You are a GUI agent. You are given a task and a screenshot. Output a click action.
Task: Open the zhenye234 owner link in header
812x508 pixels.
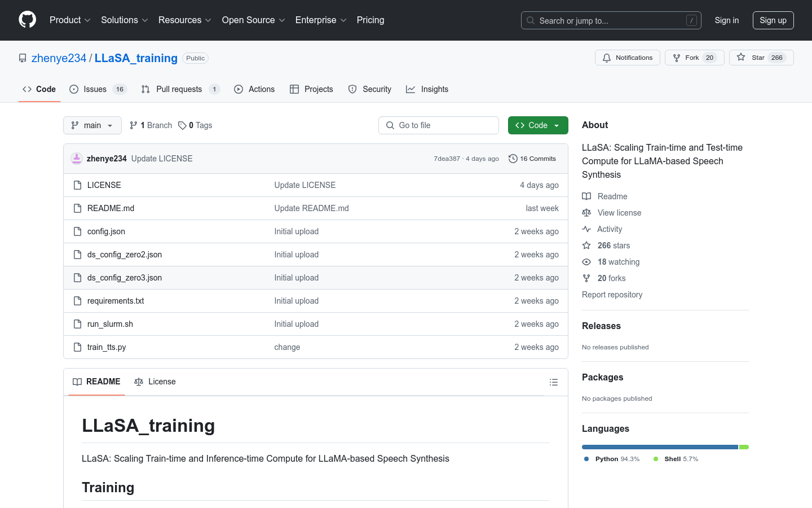click(59, 58)
